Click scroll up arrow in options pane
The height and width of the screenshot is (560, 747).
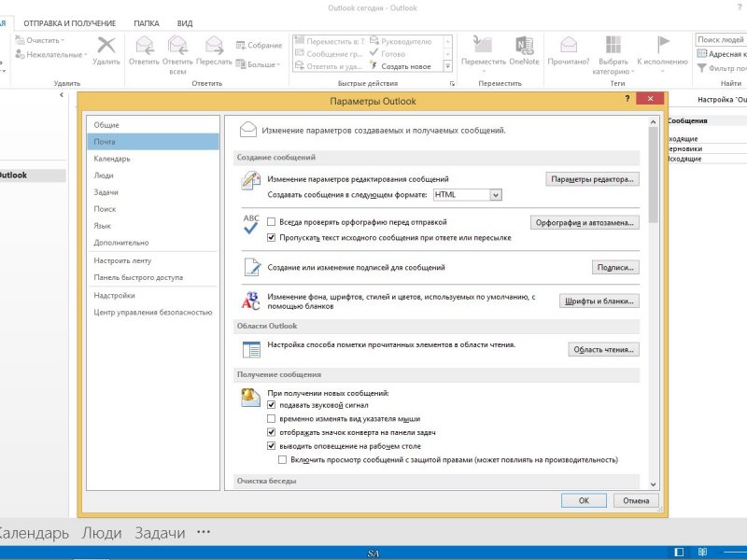pyautogui.click(x=653, y=122)
